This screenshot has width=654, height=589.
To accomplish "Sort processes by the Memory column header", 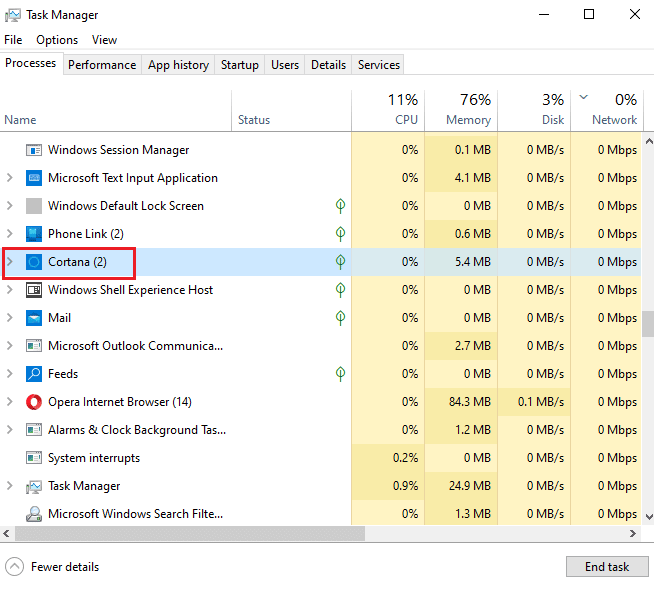I will click(x=461, y=110).
